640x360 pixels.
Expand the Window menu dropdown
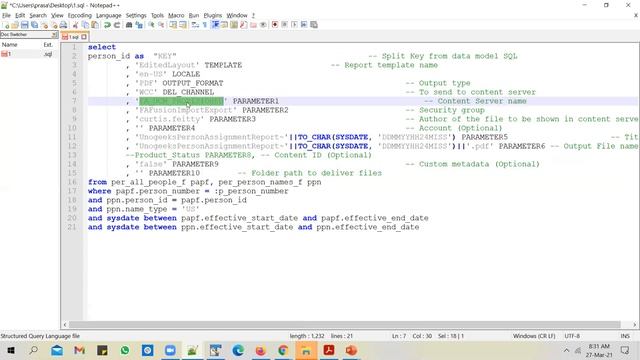(237, 15)
